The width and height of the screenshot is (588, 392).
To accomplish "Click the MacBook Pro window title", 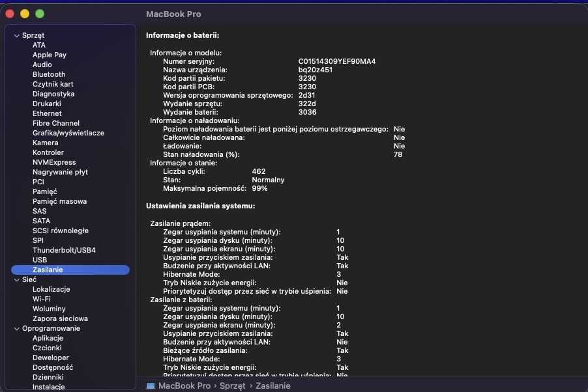I will point(173,14).
